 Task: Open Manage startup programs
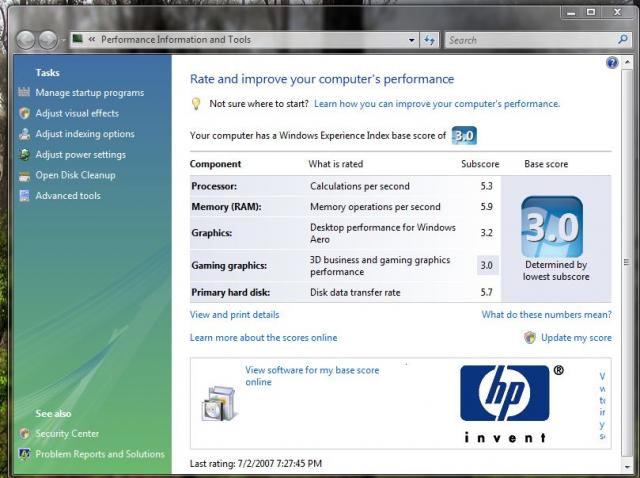coord(90,93)
